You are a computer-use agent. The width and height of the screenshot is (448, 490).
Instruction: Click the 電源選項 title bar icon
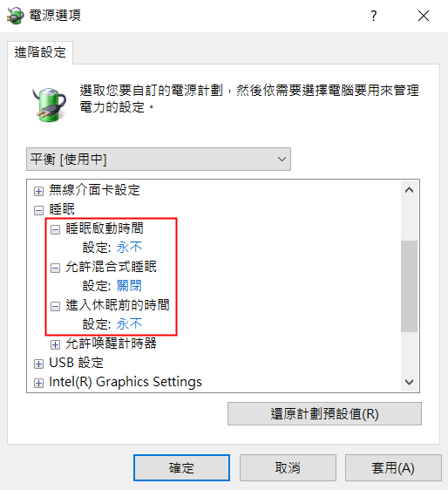point(16,16)
